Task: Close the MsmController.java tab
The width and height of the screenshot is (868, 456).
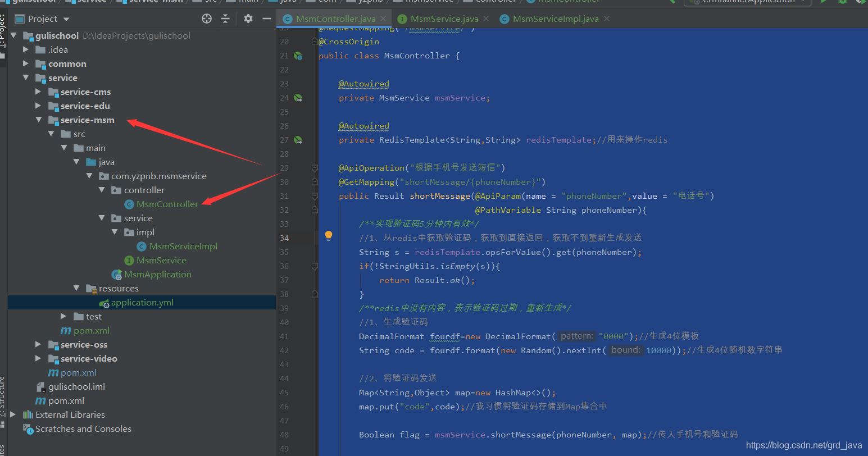Action: [x=383, y=19]
